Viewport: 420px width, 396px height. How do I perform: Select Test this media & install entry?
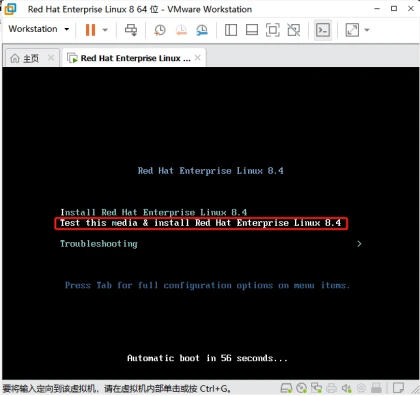201,223
